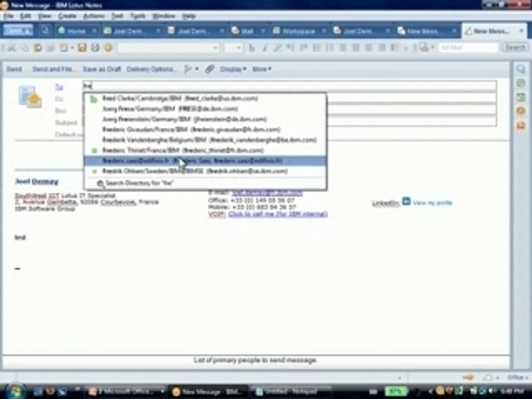The image size is (532, 399).
Task: Close the Workspace tab
Action: pos(324,31)
